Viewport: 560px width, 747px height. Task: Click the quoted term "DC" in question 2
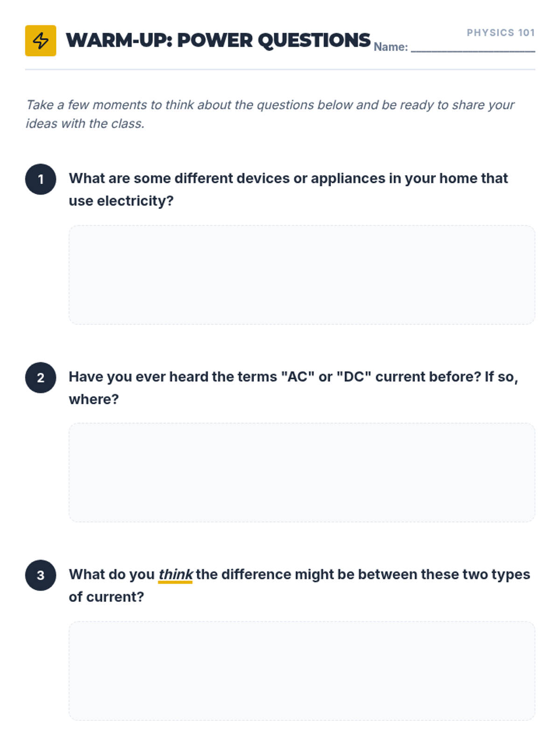354,377
